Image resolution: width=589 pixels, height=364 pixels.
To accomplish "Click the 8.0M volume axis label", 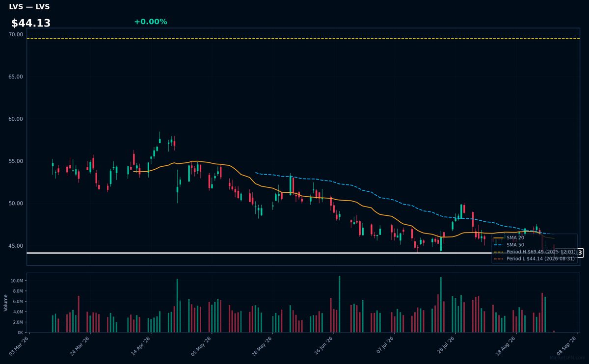I will click(x=17, y=291).
